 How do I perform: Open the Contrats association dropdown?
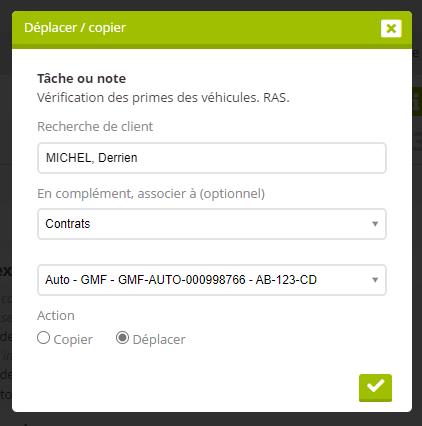[x=212, y=224]
